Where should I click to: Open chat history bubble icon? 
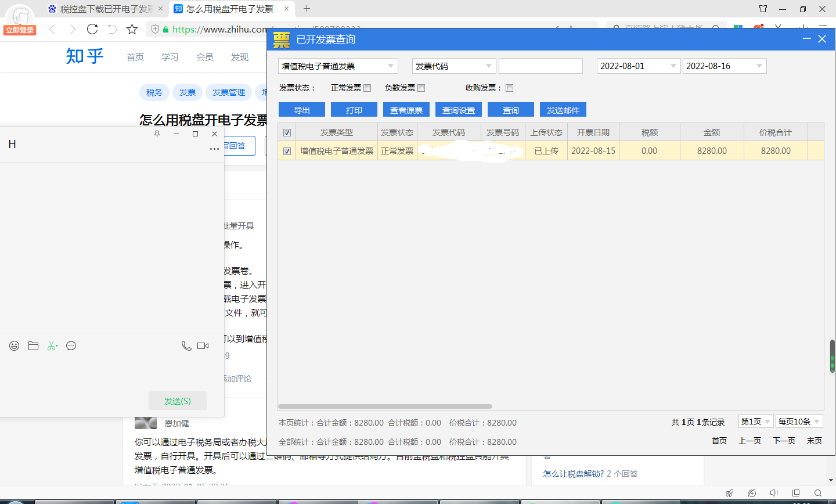click(x=71, y=346)
